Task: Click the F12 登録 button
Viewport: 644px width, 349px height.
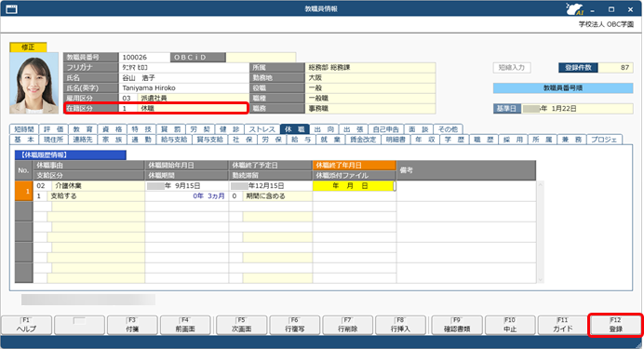Action: 616,325
